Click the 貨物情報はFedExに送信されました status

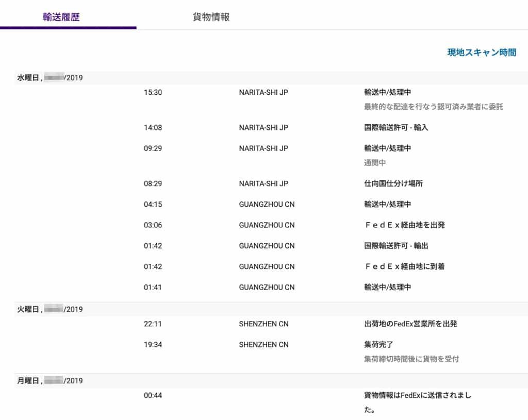418,402
